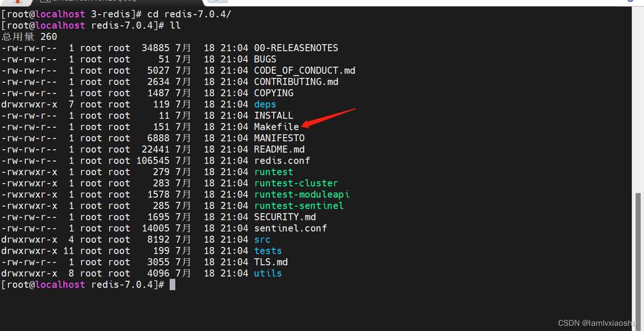Click the file size 5027
The width and height of the screenshot is (644, 331).
pyautogui.click(x=159, y=71)
